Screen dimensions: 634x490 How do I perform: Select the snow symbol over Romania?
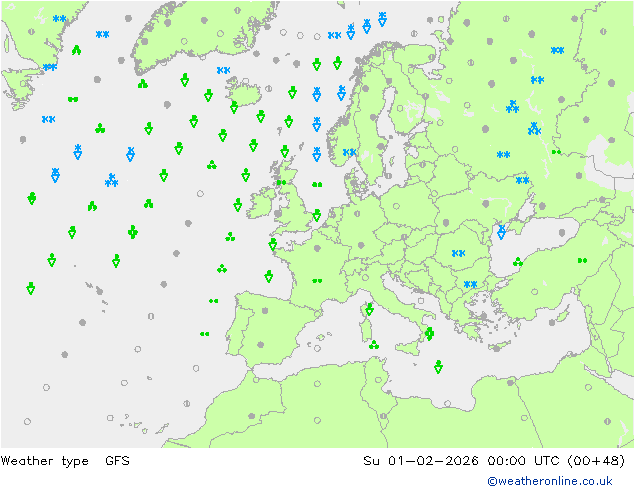(x=459, y=253)
